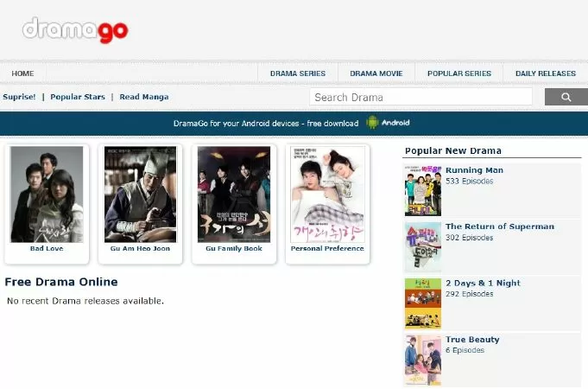
Task: Click the '6 Episodes' text
Action: coord(465,350)
